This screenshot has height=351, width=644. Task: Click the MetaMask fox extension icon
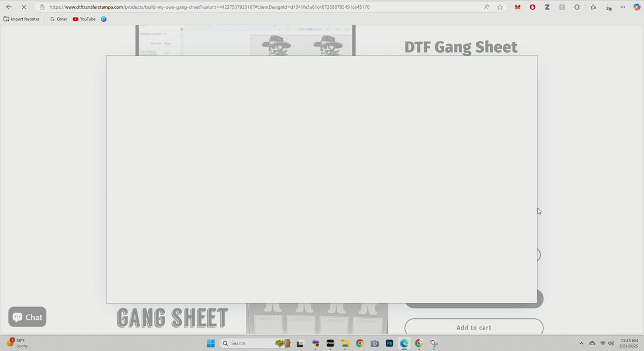518,7
